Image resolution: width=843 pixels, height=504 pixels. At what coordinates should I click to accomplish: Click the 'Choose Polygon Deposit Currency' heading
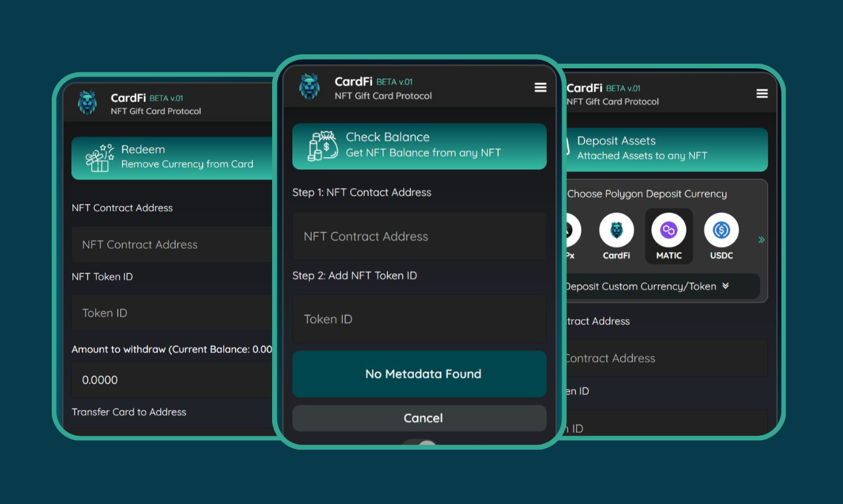[x=647, y=194]
